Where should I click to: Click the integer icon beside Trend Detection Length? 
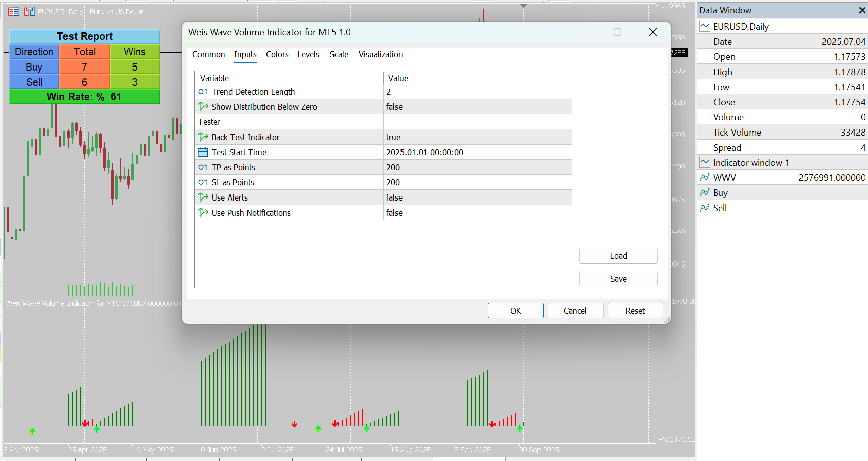[203, 92]
